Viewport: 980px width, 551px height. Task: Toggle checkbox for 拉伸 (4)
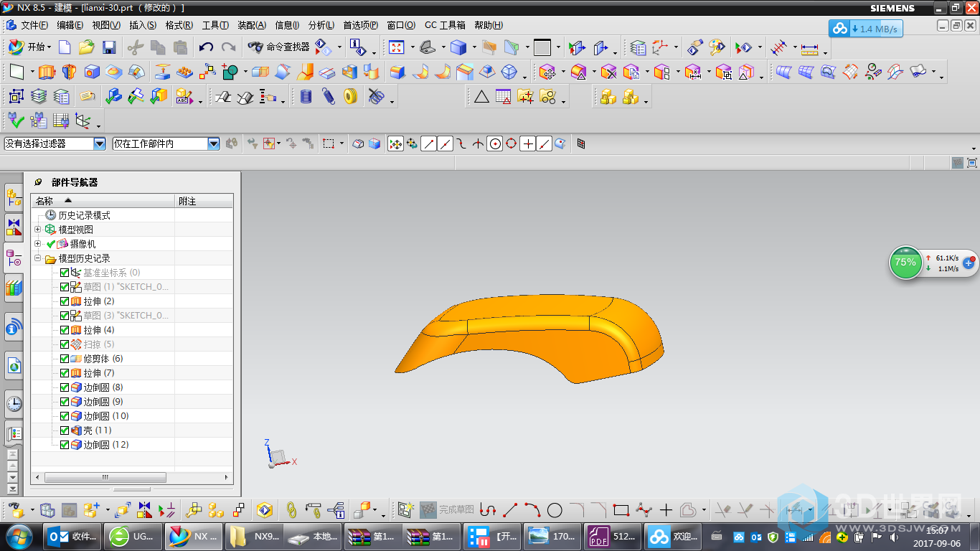(x=65, y=330)
